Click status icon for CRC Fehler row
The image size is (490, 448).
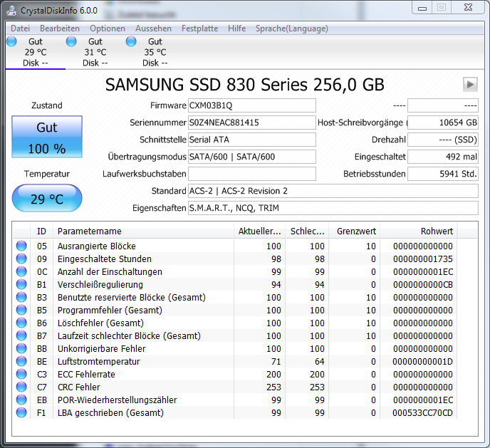[21, 387]
